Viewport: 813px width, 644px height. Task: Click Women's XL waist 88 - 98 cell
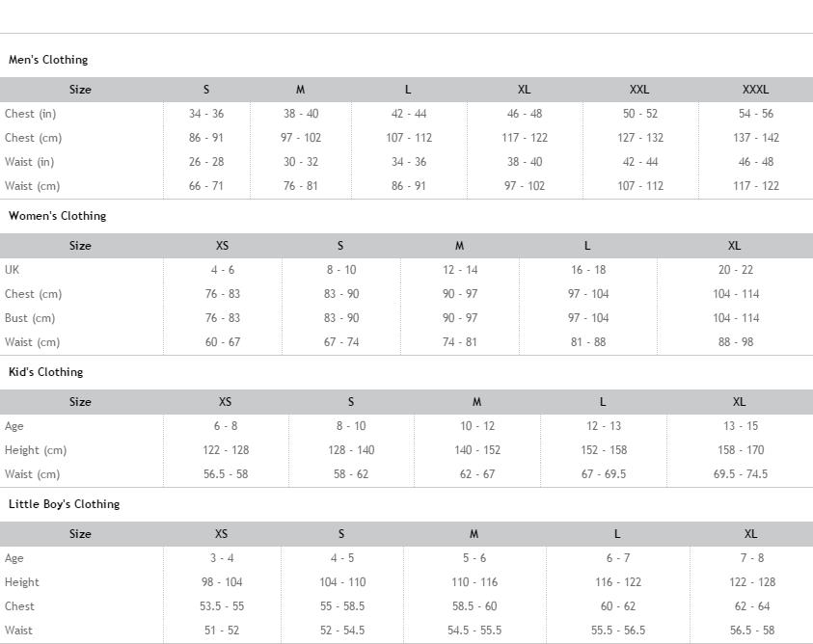(735, 341)
